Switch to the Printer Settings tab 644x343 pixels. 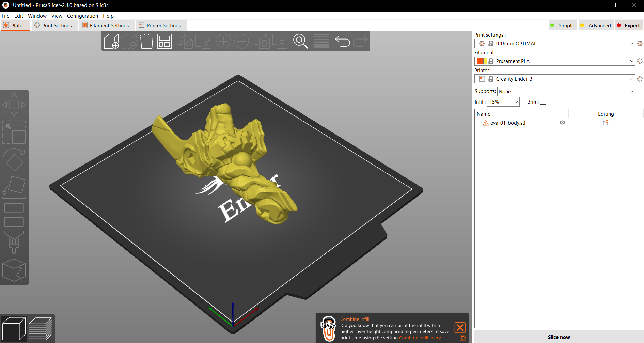pos(161,26)
